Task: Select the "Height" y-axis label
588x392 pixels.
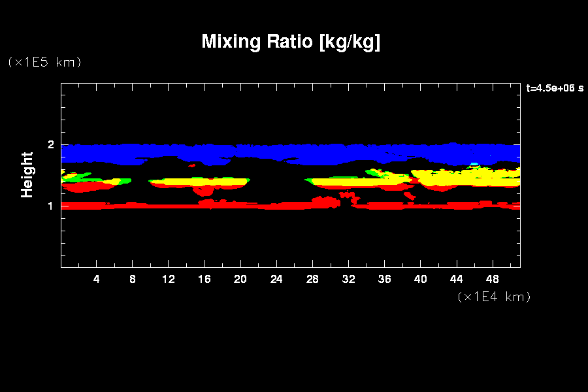Action: pos(27,174)
